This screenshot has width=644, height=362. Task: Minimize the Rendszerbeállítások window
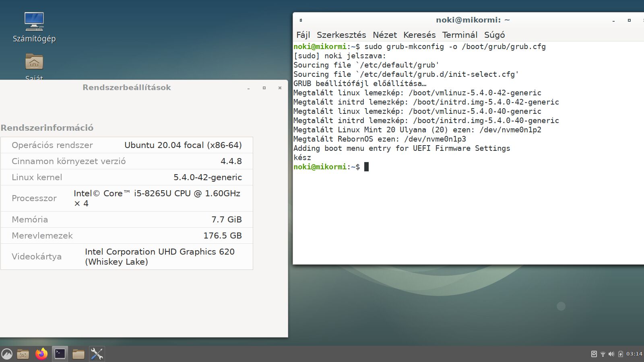pyautogui.click(x=248, y=88)
